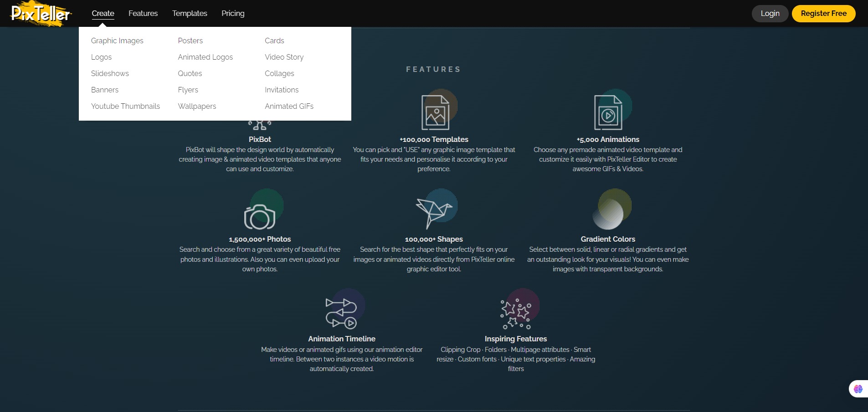Select Posters from the dropdown
Image resolution: width=868 pixels, height=412 pixels.
[190, 41]
